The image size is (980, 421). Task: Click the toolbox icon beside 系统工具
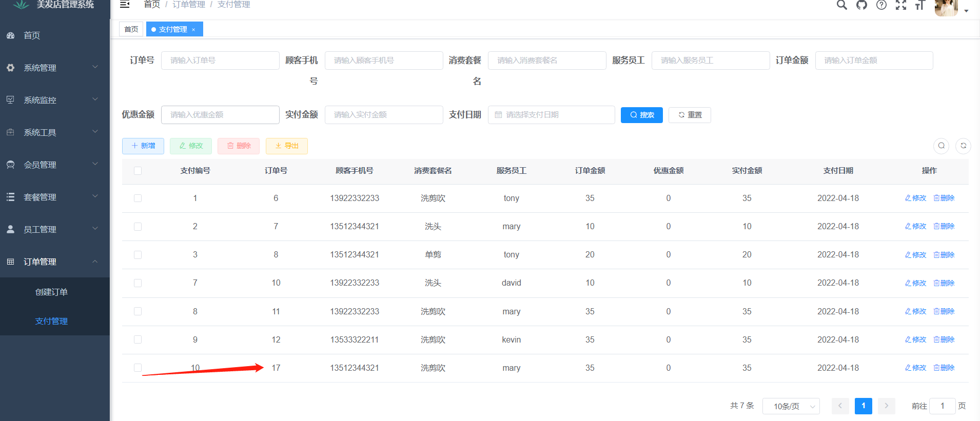coord(10,132)
